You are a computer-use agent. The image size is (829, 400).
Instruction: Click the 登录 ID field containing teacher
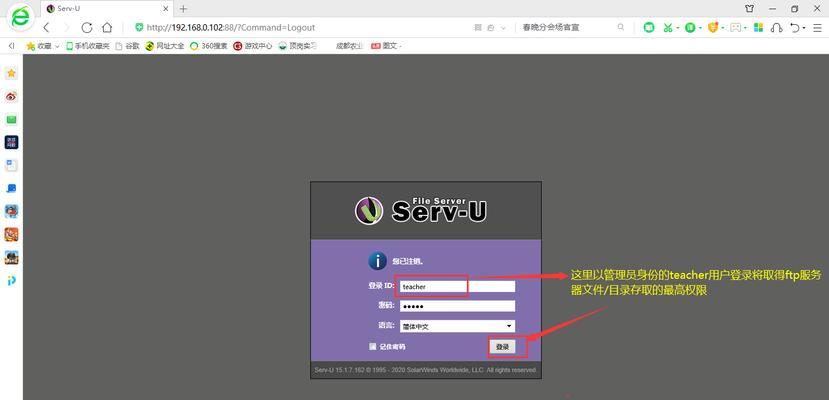[x=457, y=286]
